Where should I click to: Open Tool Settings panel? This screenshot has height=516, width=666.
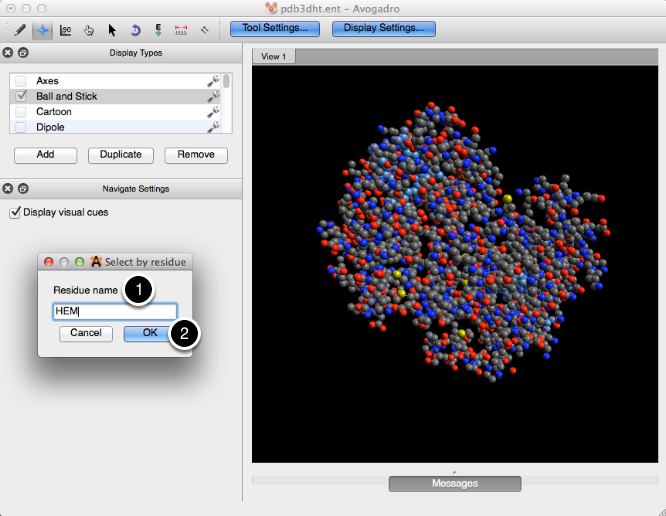[275, 28]
